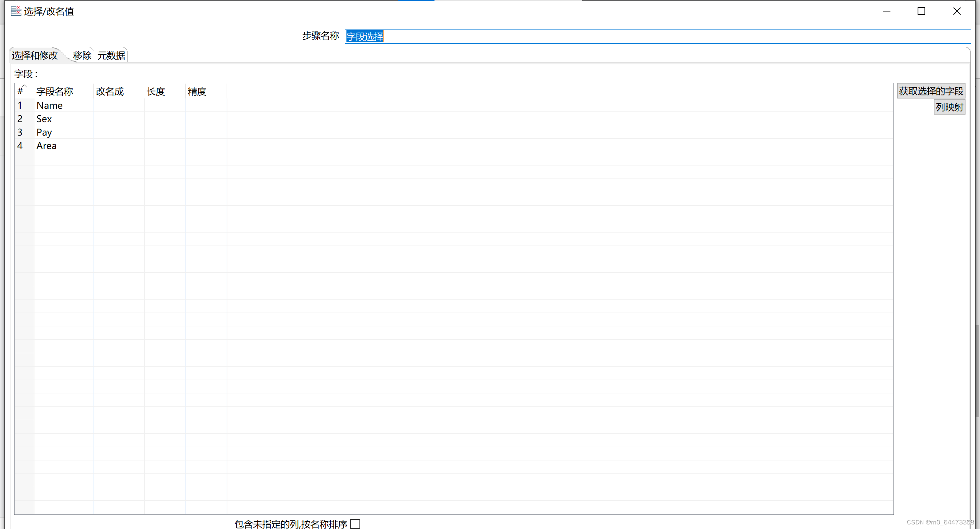Click rename cell for Name row

(119, 105)
